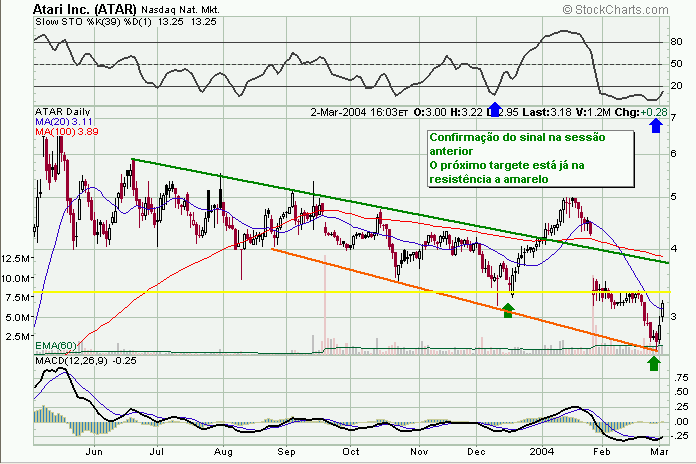Select the Last:3.18 price value
Viewport: 696px width, 464px height.
(x=547, y=112)
